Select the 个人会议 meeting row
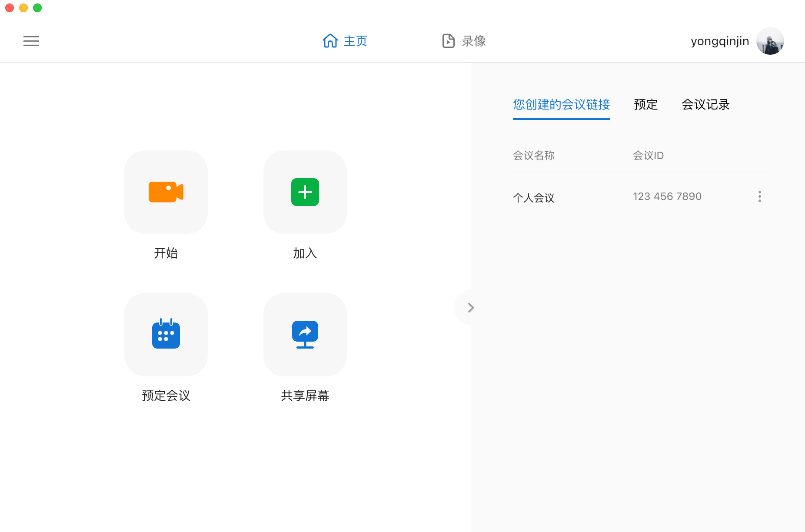Image resolution: width=805 pixels, height=532 pixels. pos(534,198)
